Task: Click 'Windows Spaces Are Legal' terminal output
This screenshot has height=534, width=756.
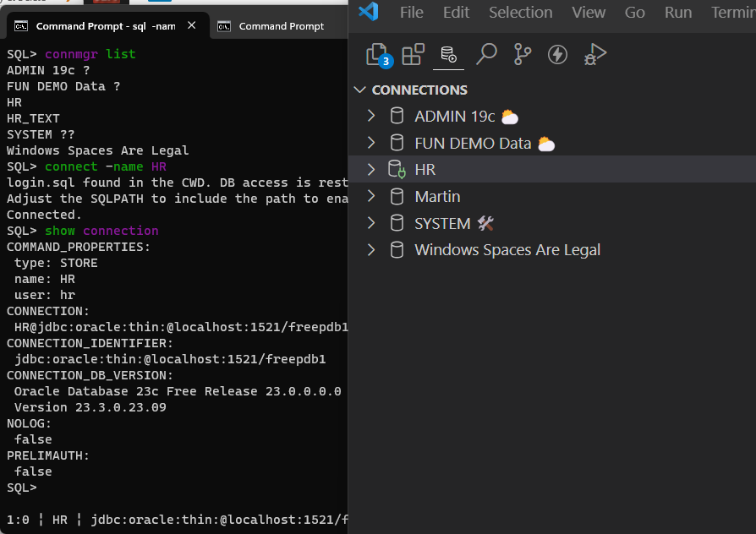Action: pyautogui.click(x=98, y=150)
